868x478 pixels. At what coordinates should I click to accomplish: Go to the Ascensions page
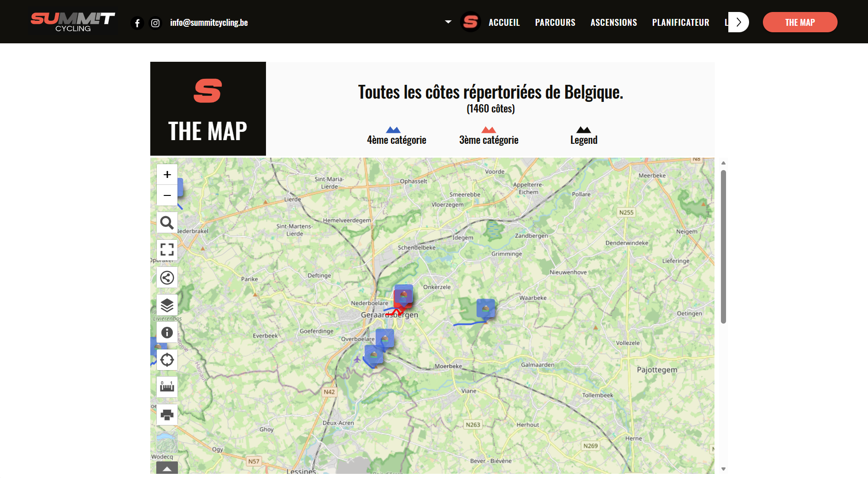[x=614, y=23]
